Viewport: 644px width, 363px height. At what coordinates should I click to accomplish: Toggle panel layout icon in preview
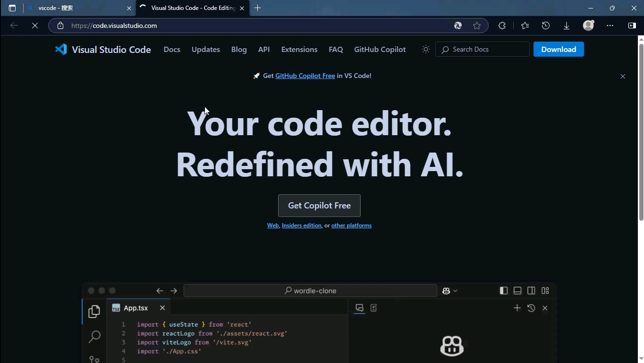click(x=517, y=291)
